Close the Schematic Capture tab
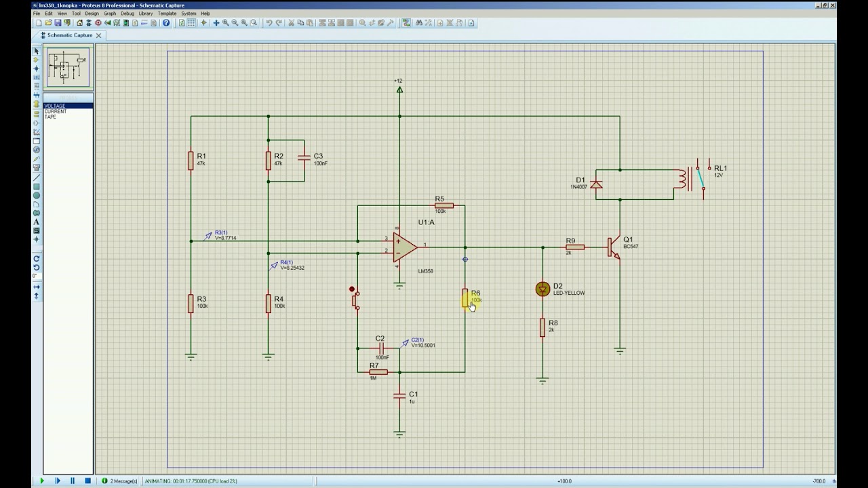This screenshot has width=868, height=488. pyautogui.click(x=98, y=35)
